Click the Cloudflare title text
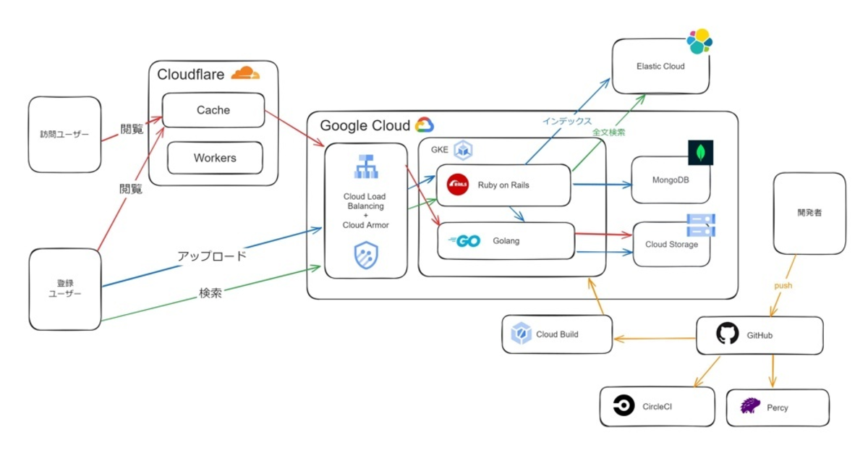Screen dimensions: 868x456 (x=192, y=74)
